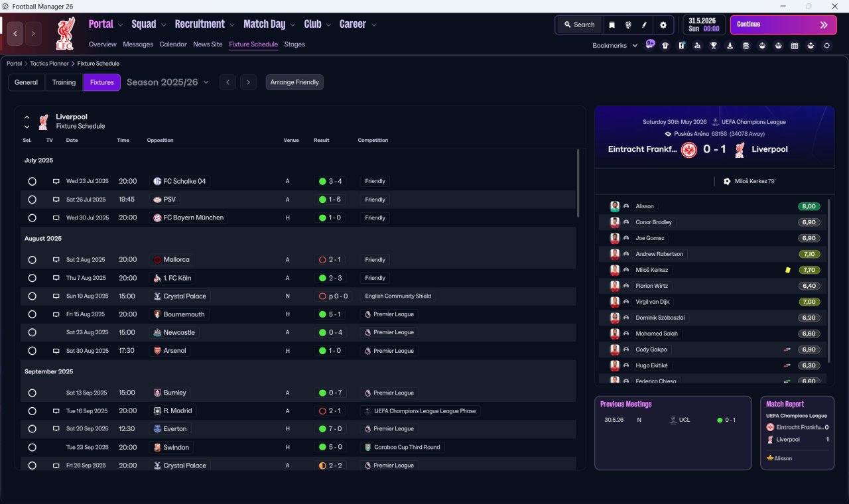The height and width of the screenshot is (504, 849).
Task: Click the Eintracht Frankfurt crest in match header
Action: click(x=689, y=150)
